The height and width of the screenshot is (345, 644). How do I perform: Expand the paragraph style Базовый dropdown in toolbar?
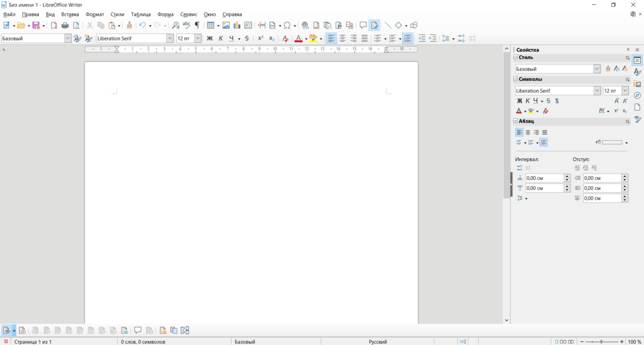coord(68,38)
